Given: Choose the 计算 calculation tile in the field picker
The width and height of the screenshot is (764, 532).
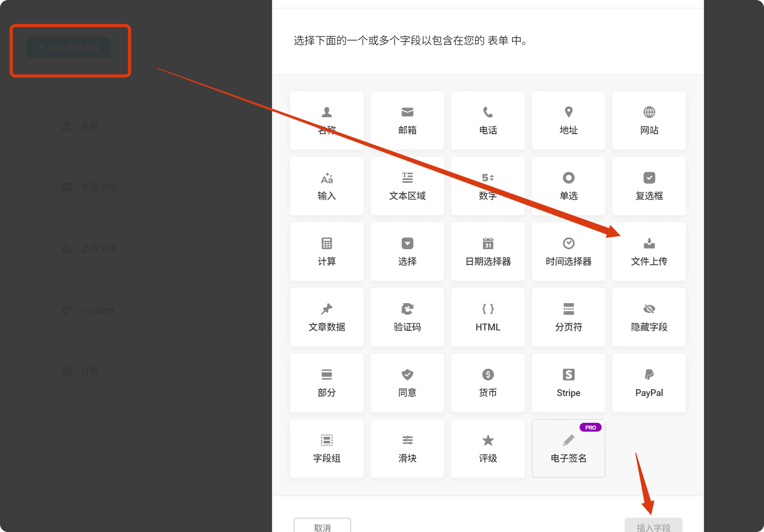Looking at the screenshot, I should click(x=327, y=252).
